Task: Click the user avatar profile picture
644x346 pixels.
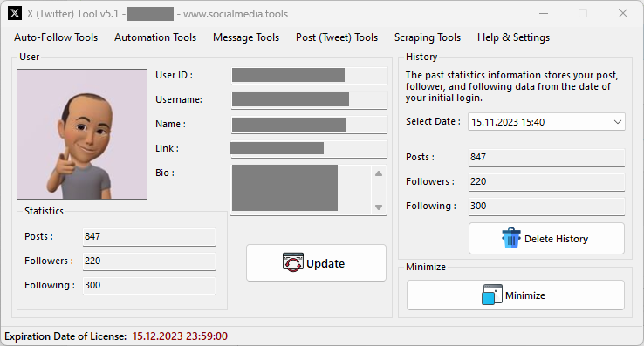Action: click(82, 134)
